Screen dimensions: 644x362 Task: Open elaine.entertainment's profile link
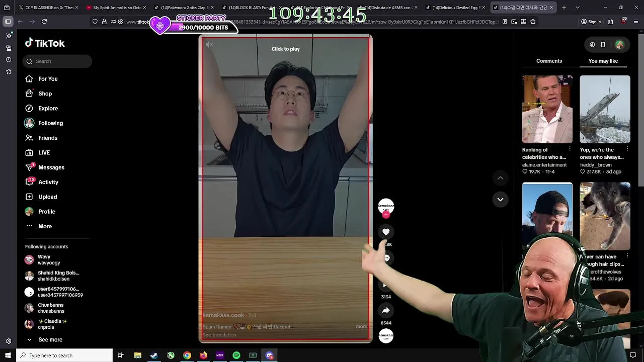pyautogui.click(x=544, y=165)
